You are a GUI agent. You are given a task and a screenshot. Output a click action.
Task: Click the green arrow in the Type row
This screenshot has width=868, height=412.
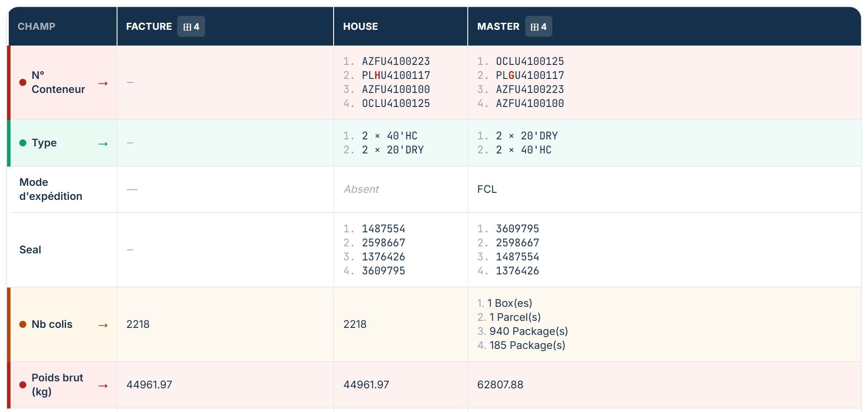[x=103, y=143]
